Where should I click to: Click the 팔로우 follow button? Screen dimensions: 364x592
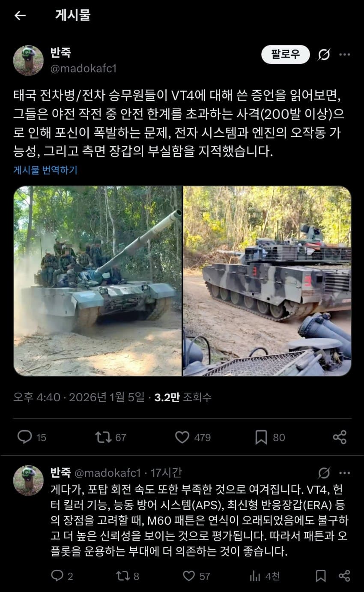point(285,54)
